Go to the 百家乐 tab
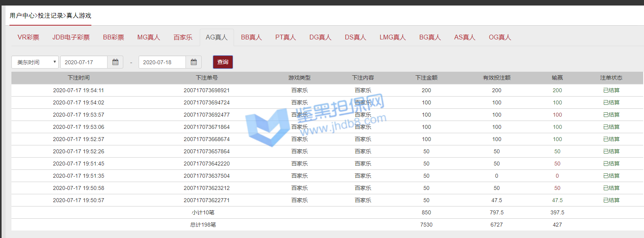 coord(183,37)
